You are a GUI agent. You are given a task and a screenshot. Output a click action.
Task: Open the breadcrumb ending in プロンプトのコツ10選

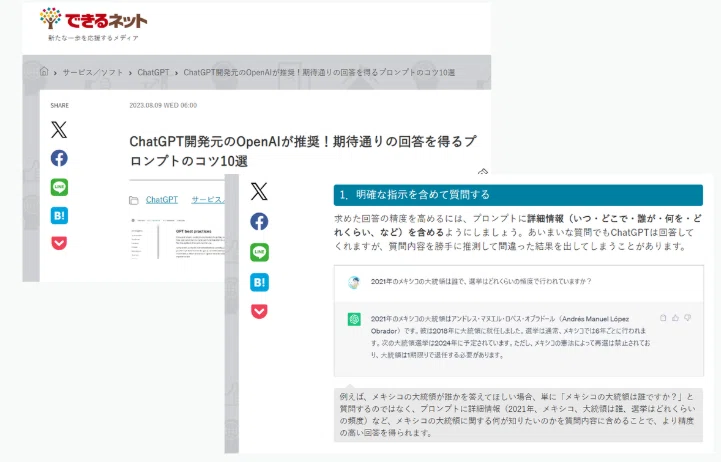(x=319, y=73)
